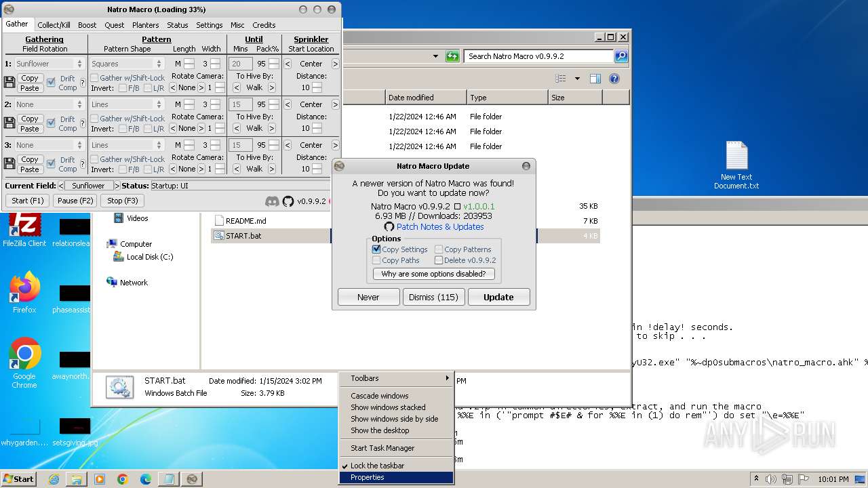Open field 2 Lines pattern shape dropdown
The height and width of the screenshot is (488, 868).
point(127,104)
